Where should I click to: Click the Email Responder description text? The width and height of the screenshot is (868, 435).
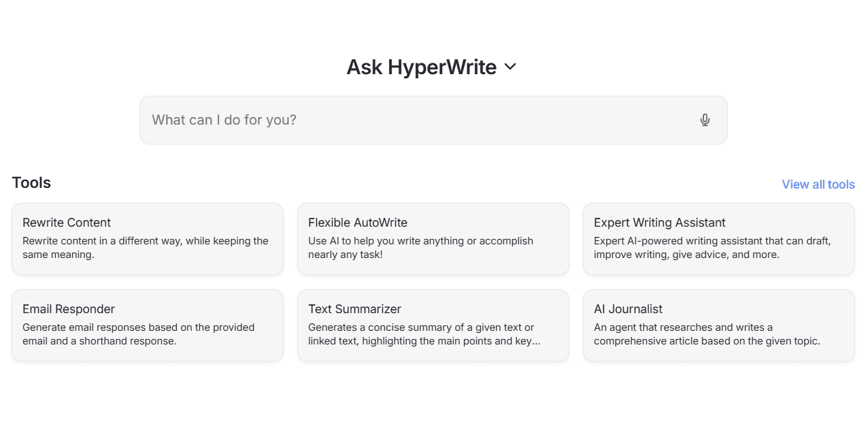(138, 334)
